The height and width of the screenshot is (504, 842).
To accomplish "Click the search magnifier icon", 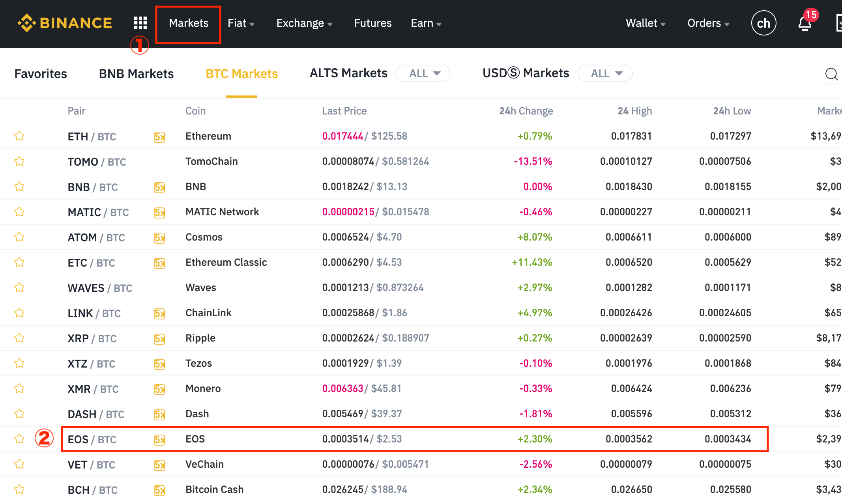I will 831,74.
